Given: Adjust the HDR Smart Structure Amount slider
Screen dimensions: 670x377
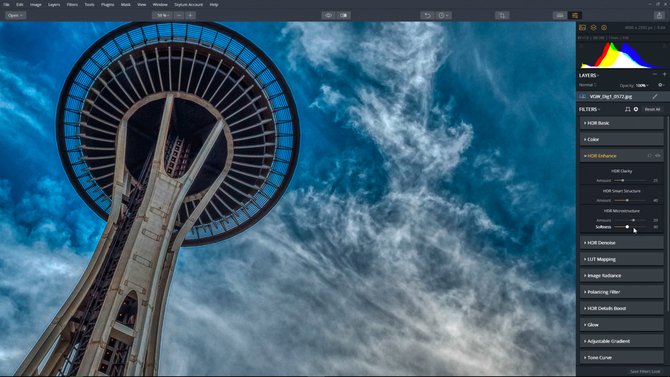Looking at the screenshot, I should tap(630, 200).
